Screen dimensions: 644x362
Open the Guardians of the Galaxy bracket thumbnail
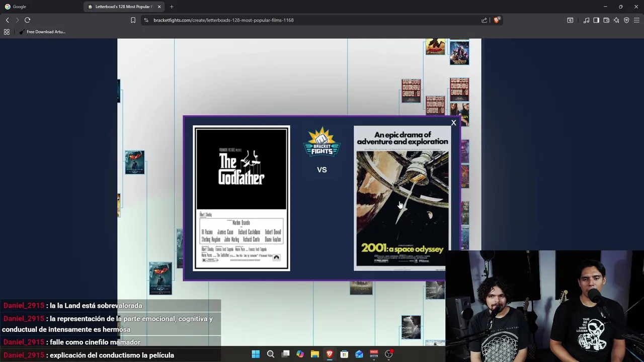pos(459,52)
